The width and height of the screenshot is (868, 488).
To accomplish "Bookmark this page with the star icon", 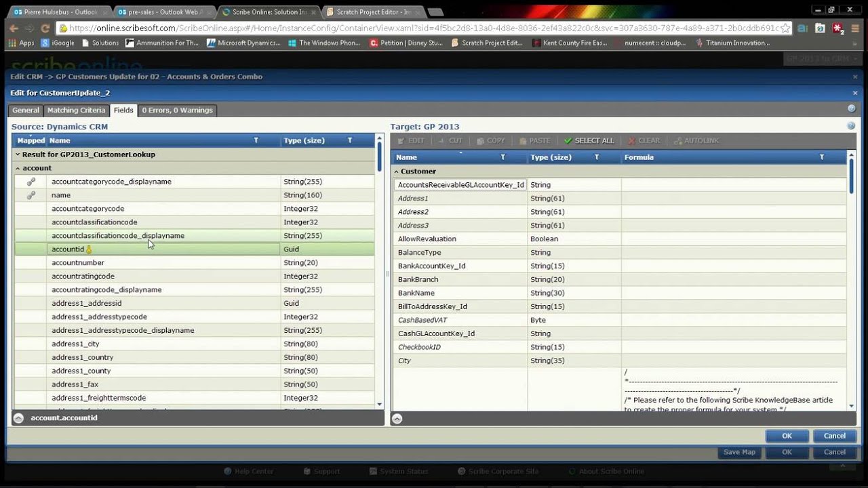I will [785, 28].
